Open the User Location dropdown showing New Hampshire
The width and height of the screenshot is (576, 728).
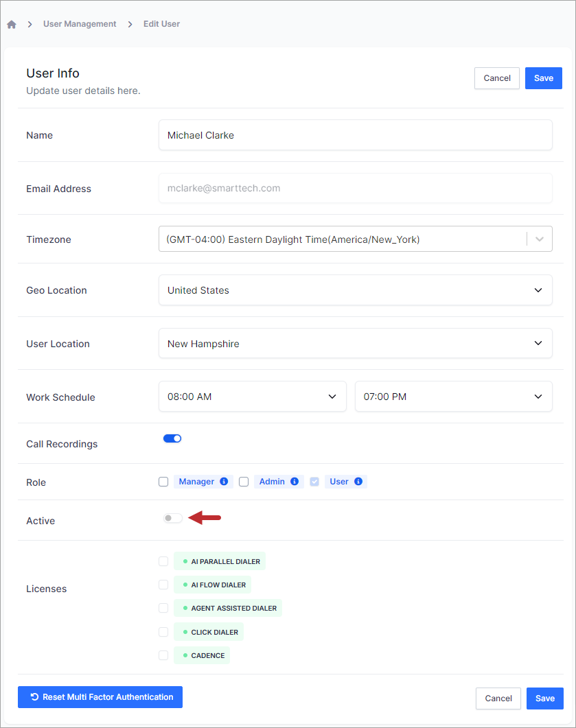356,344
